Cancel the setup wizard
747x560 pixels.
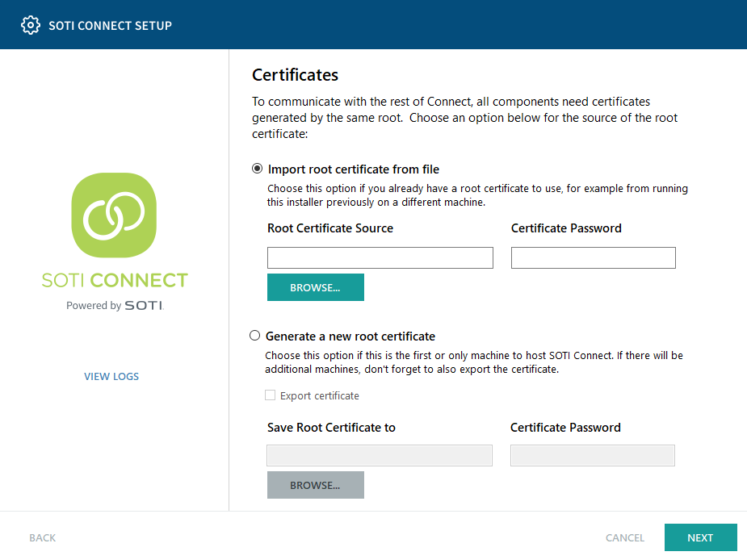[624, 537]
